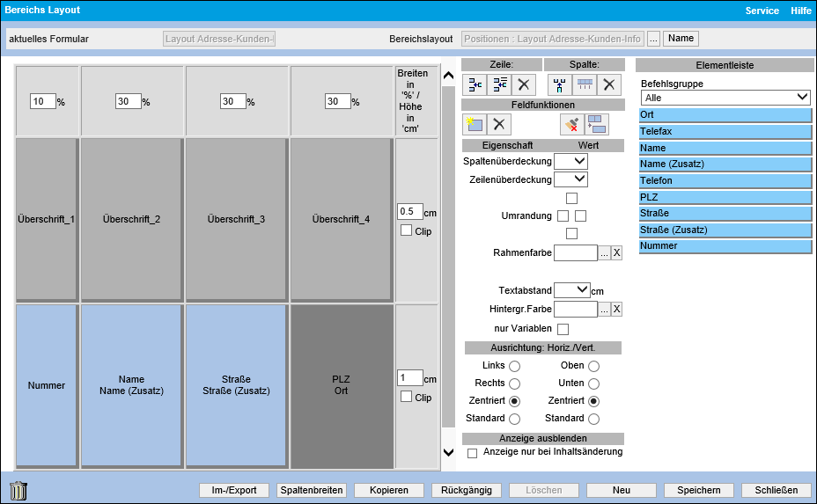Select Links horizontal alignment

point(514,366)
